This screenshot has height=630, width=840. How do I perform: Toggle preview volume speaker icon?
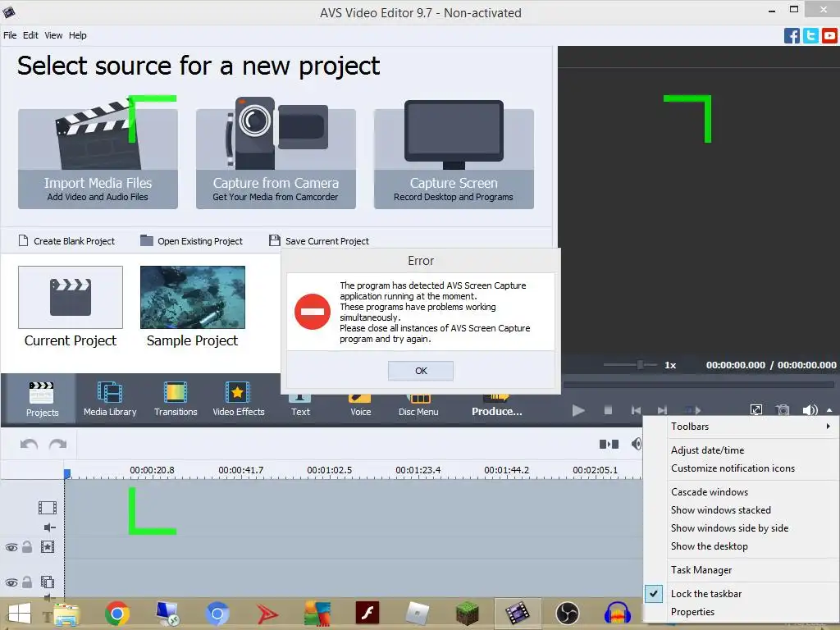[810, 410]
